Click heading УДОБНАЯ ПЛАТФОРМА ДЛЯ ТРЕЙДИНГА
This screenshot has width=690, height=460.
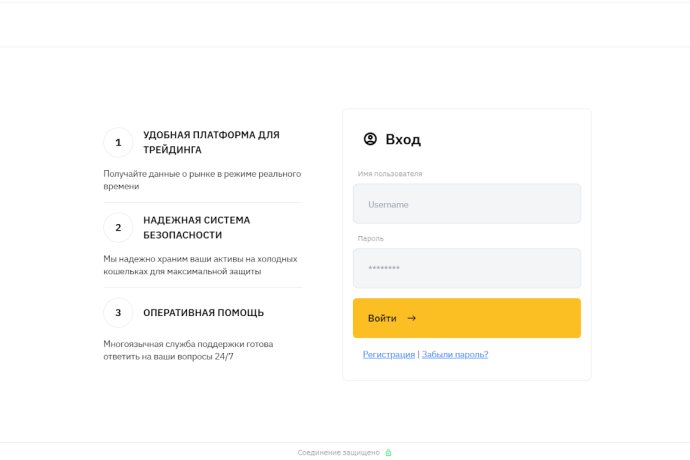coord(211,142)
